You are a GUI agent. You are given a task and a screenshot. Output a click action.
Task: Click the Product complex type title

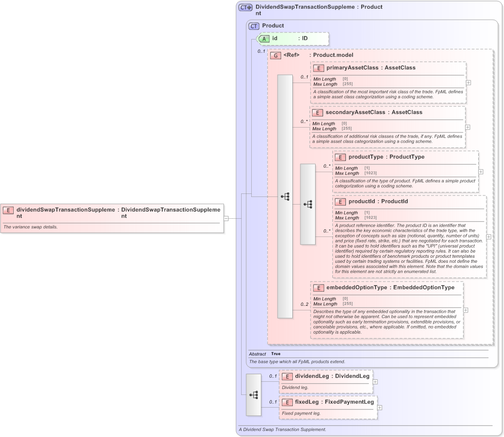[x=273, y=26]
